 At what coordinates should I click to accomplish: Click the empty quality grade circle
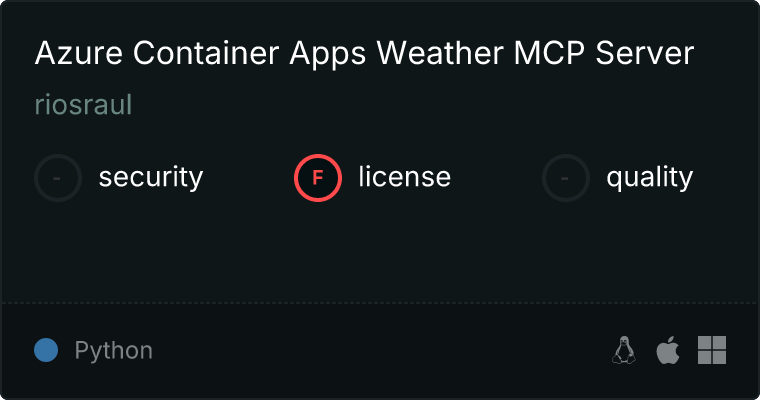pos(566,178)
